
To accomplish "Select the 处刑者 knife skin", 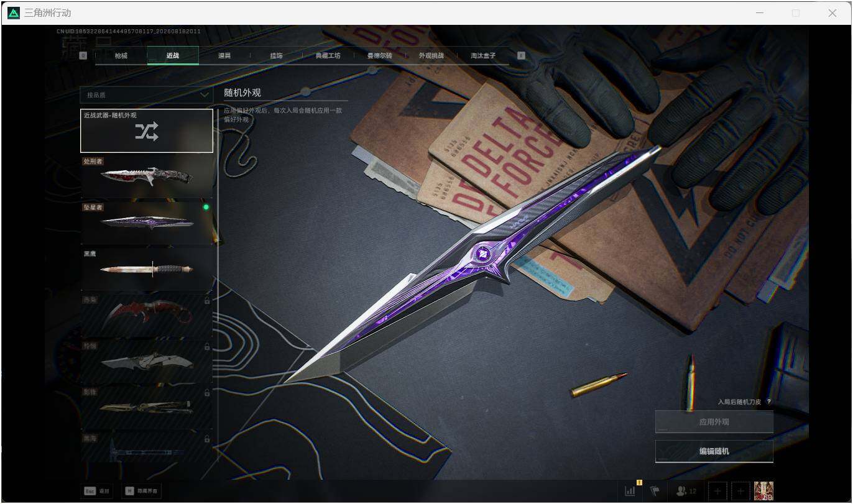I will (x=147, y=176).
